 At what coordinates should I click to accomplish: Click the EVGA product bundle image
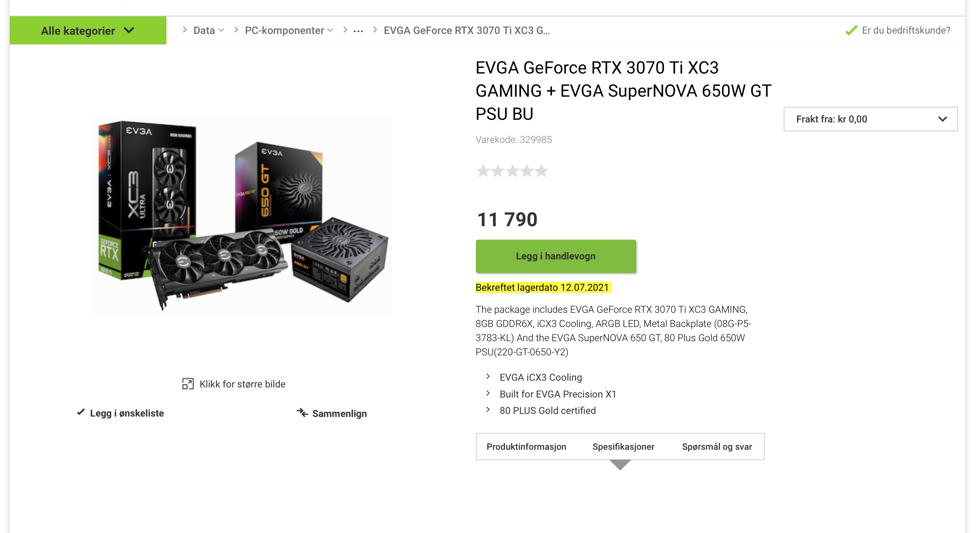[242, 215]
